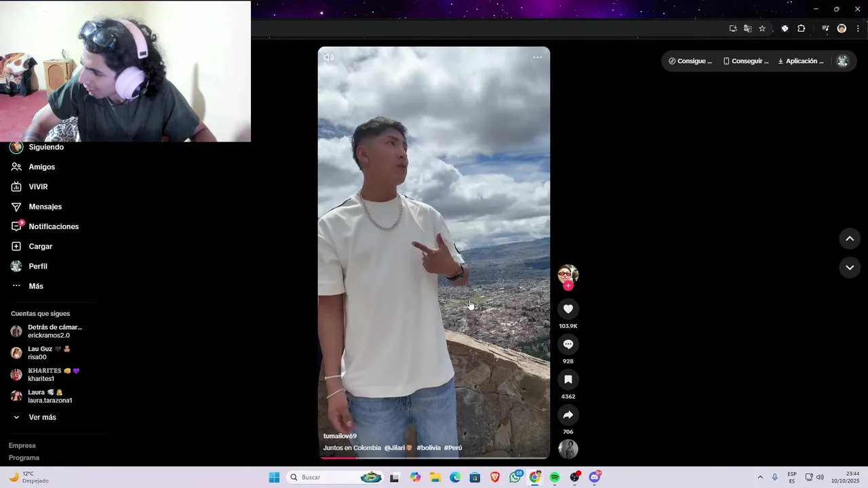Follow creator with the red plus badge
The image size is (868, 488).
coord(568,286)
